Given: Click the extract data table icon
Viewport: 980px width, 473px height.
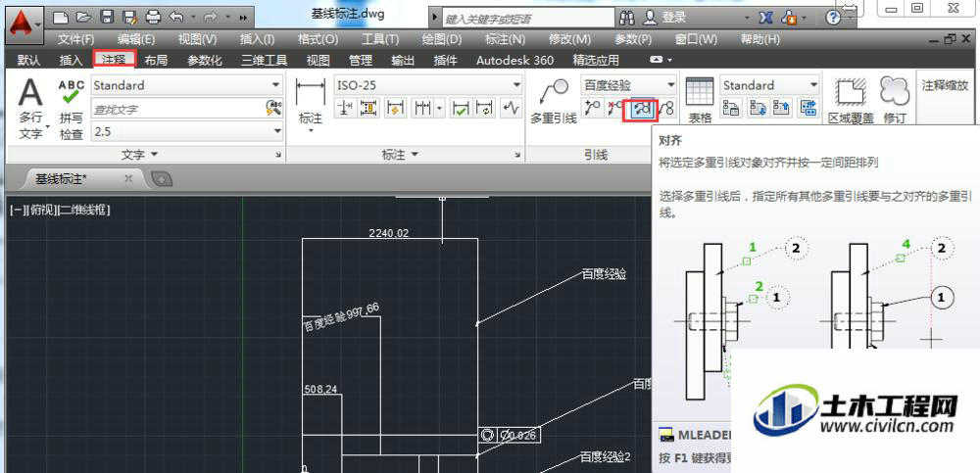Looking at the screenshot, I should point(731,108).
